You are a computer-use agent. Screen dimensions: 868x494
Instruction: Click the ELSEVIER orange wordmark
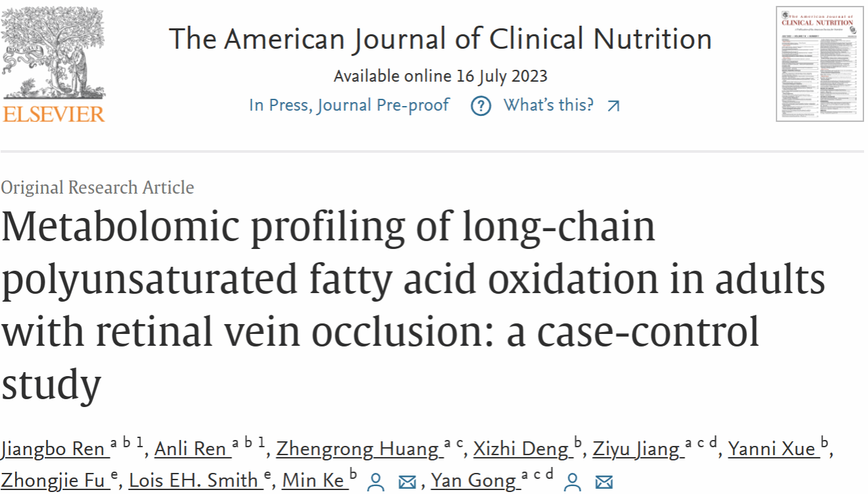point(53,113)
